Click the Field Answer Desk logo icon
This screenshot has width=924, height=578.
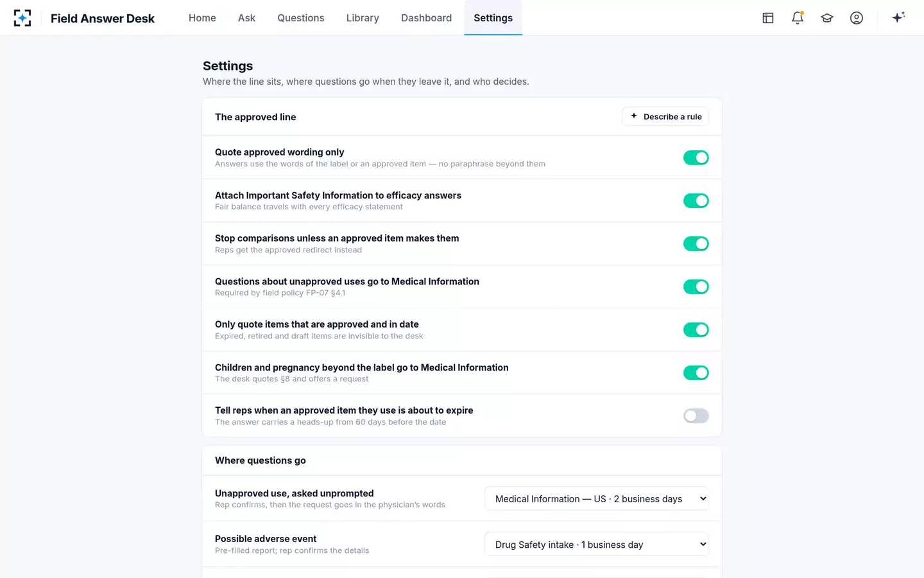22,18
